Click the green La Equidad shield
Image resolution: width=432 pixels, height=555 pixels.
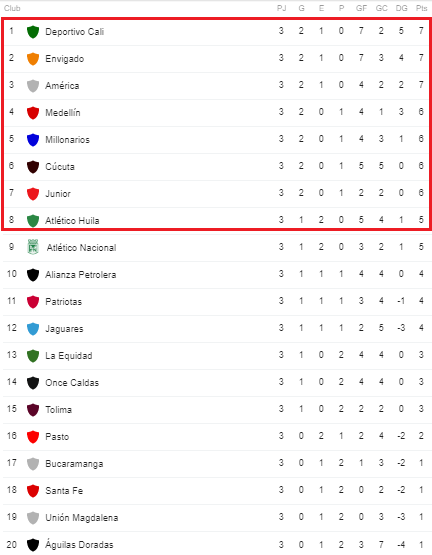[33, 356]
